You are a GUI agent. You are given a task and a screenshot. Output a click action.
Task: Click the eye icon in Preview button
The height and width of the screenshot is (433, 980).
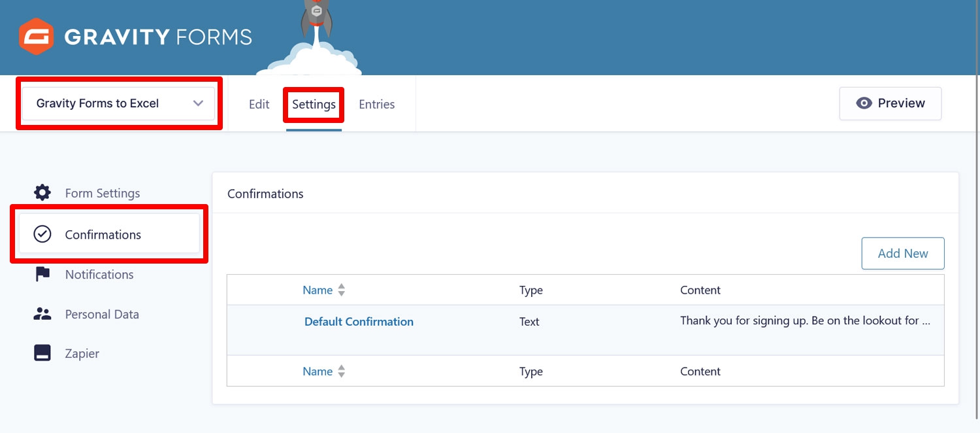864,103
